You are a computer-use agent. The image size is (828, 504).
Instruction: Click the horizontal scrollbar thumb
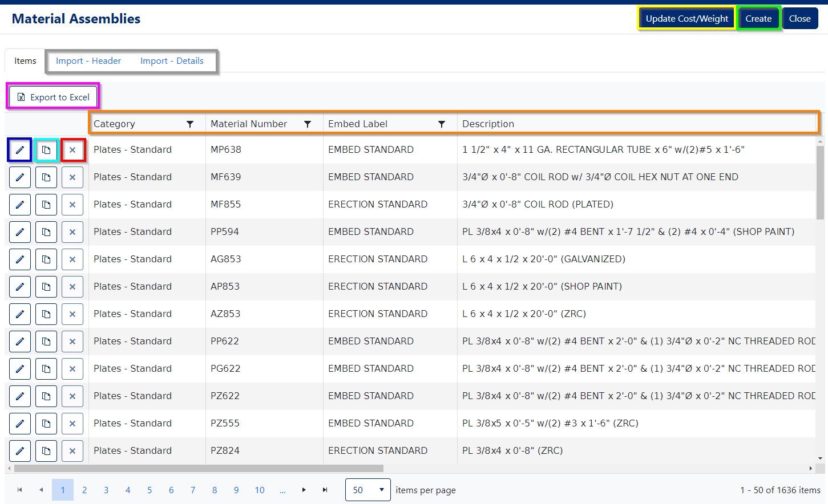[x=199, y=469]
